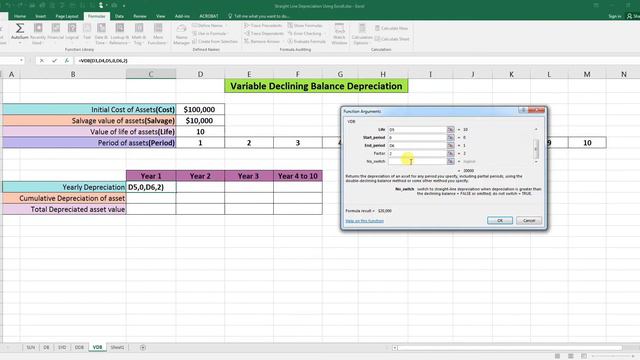Expand the Name Box dropdown

pos(21,60)
